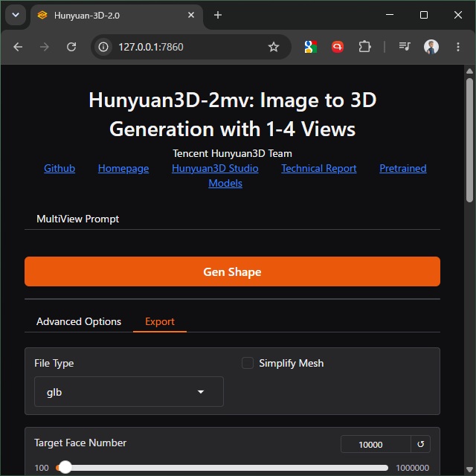Open the Technical Report link
Viewport: 476px width, 476px height.
319,168
